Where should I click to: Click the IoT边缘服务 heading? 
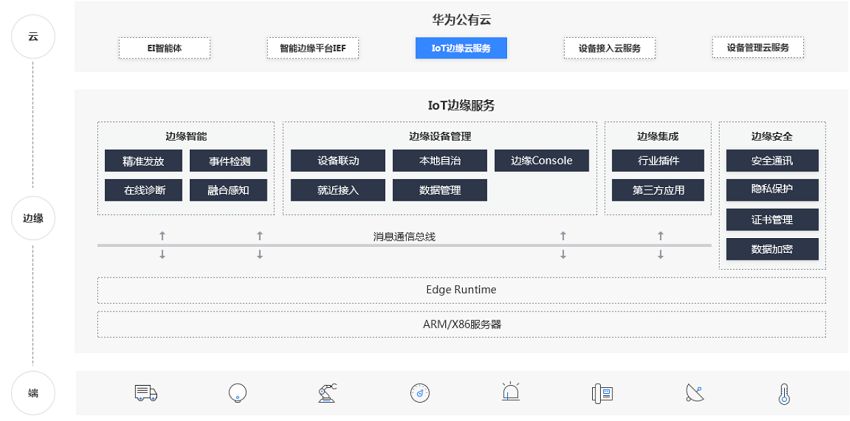coord(461,106)
